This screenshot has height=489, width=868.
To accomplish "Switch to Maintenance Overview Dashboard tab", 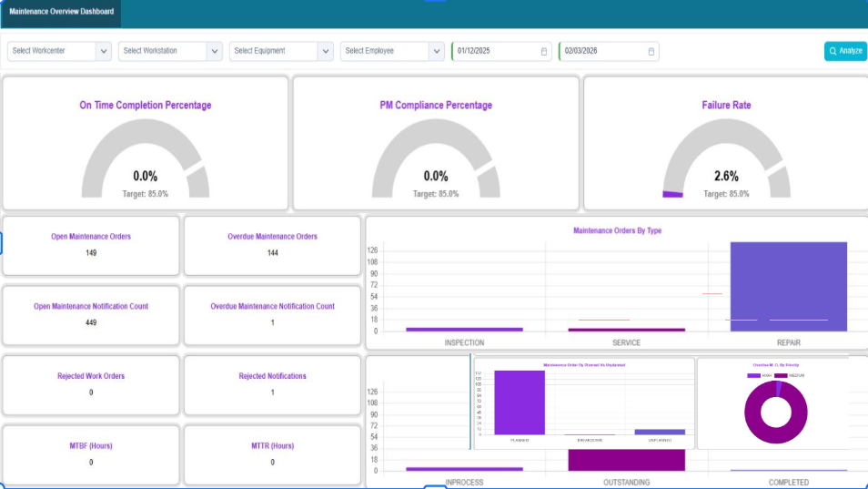I will click(62, 12).
